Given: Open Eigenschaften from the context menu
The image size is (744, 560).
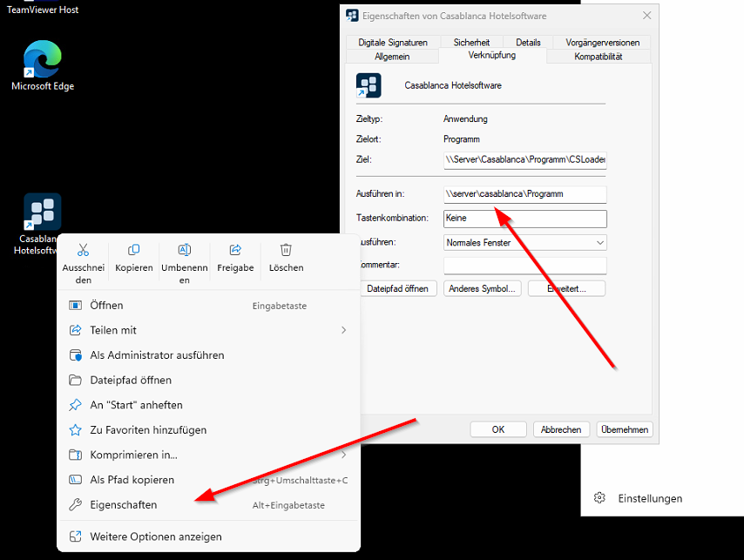Looking at the screenshot, I should [x=209, y=504].
